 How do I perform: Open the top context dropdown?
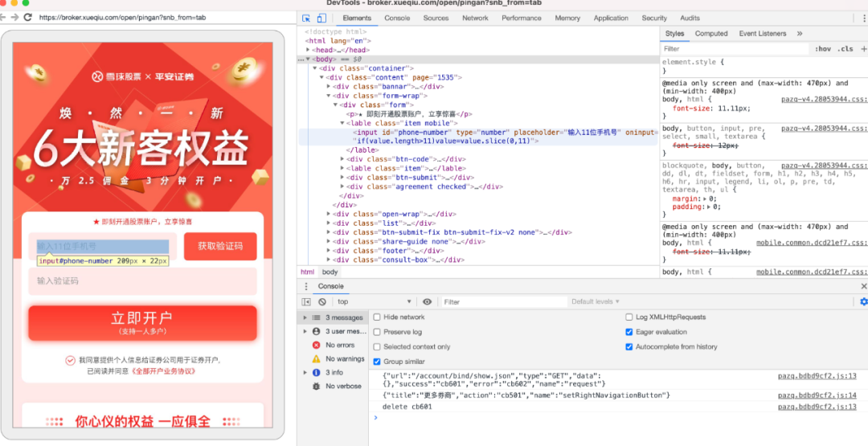click(375, 301)
